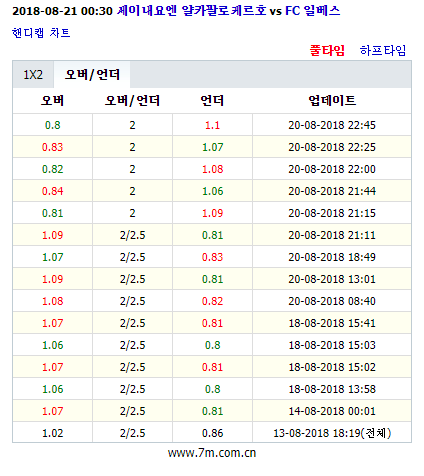424x476 pixels.
Task: Click the timestamp 14-08-2018 00:01
Action: [x=332, y=411]
